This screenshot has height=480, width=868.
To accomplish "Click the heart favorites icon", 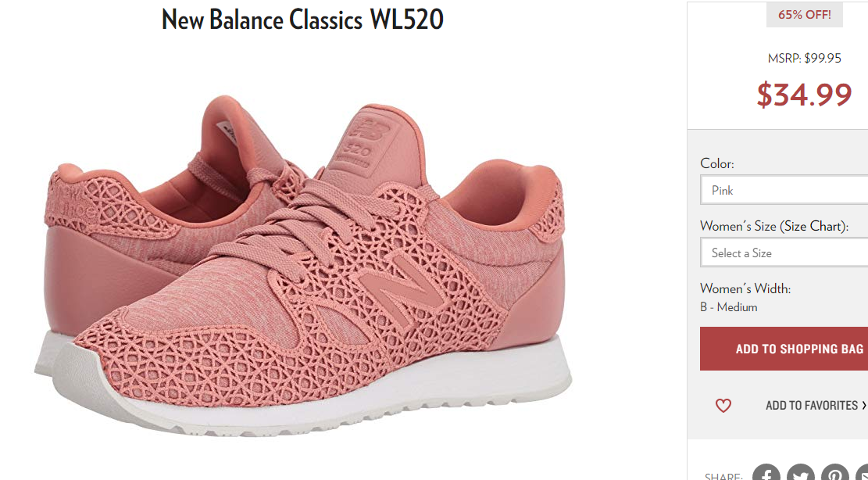I will 723,406.
